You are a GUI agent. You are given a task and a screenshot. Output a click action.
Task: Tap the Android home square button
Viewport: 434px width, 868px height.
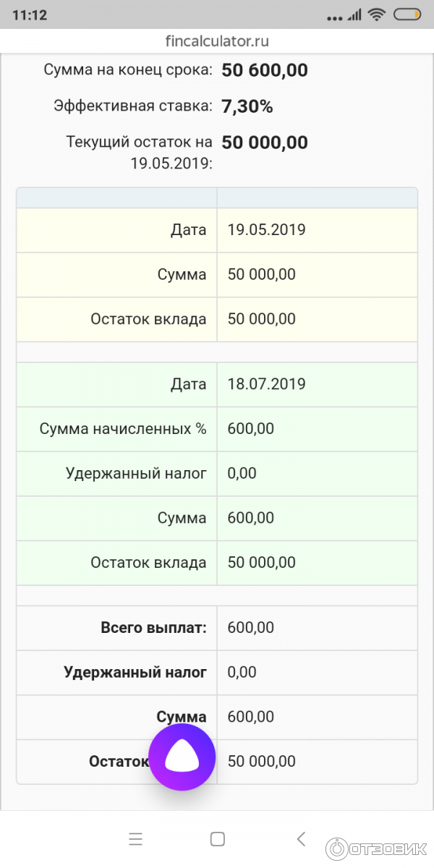tap(217, 839)
